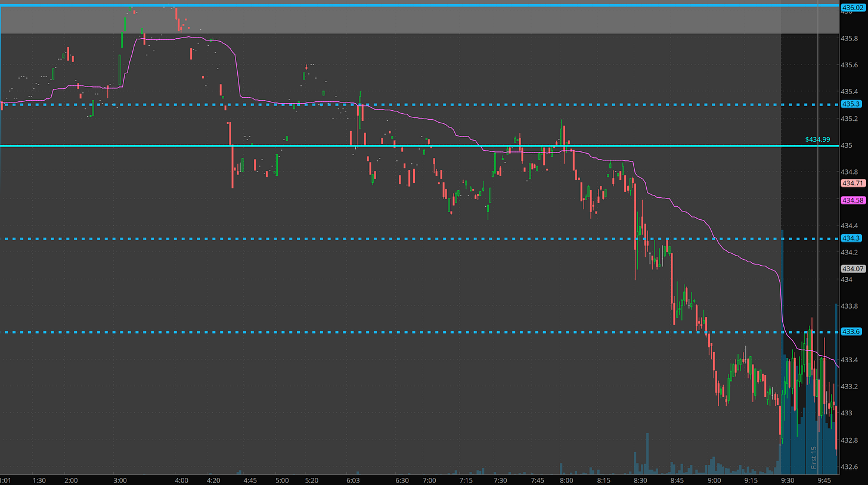Click the 432.6 price axis label
Screen dimensions: 868x485
tap(849, 467)
